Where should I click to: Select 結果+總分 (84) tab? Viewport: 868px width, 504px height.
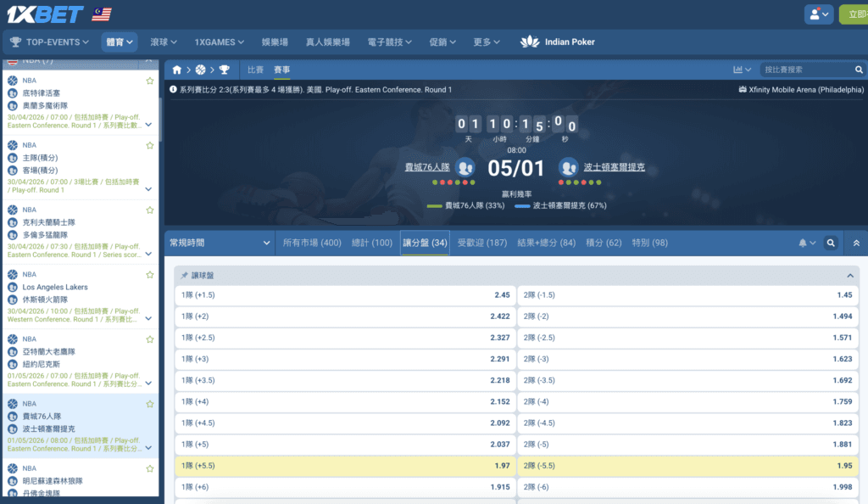pyautogui.click(x=547, y=243)
